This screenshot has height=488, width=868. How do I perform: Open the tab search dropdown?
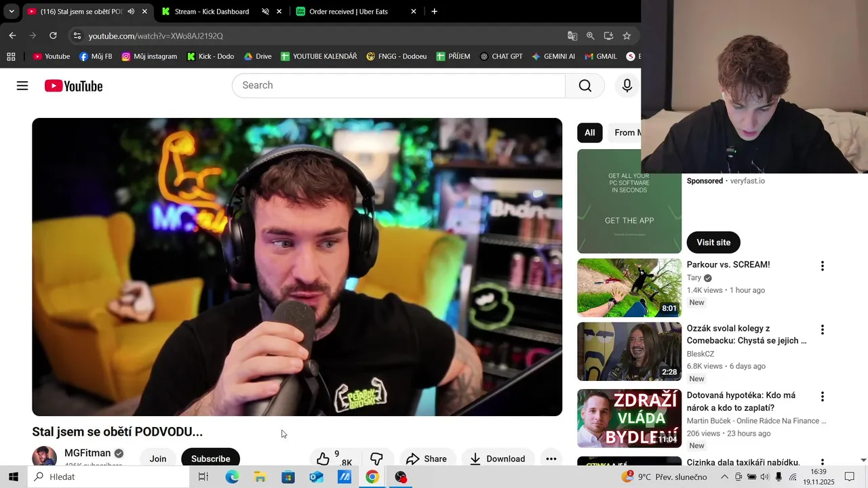point(11,12)
